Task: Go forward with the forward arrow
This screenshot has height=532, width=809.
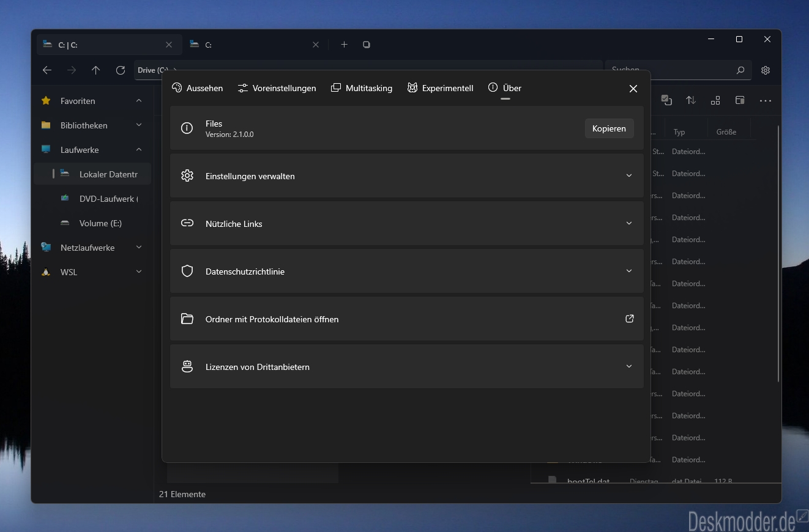Action: pos(72,70)
